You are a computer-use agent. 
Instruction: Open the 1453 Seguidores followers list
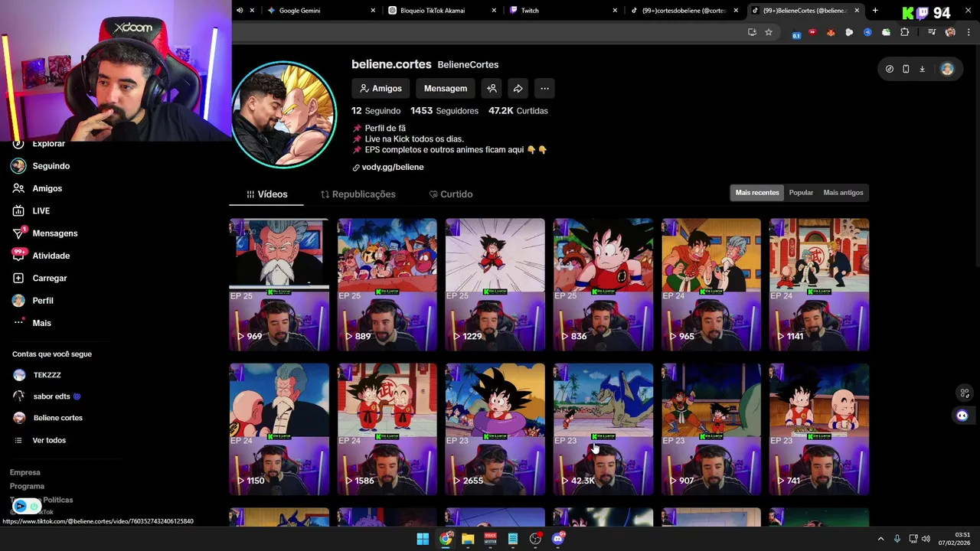click(x=444, y=111)
